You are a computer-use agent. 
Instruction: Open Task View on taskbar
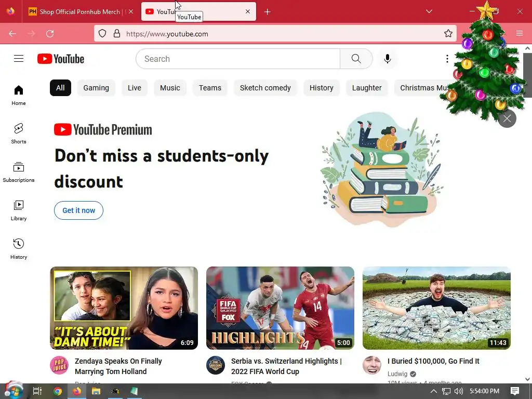(37, 391)
